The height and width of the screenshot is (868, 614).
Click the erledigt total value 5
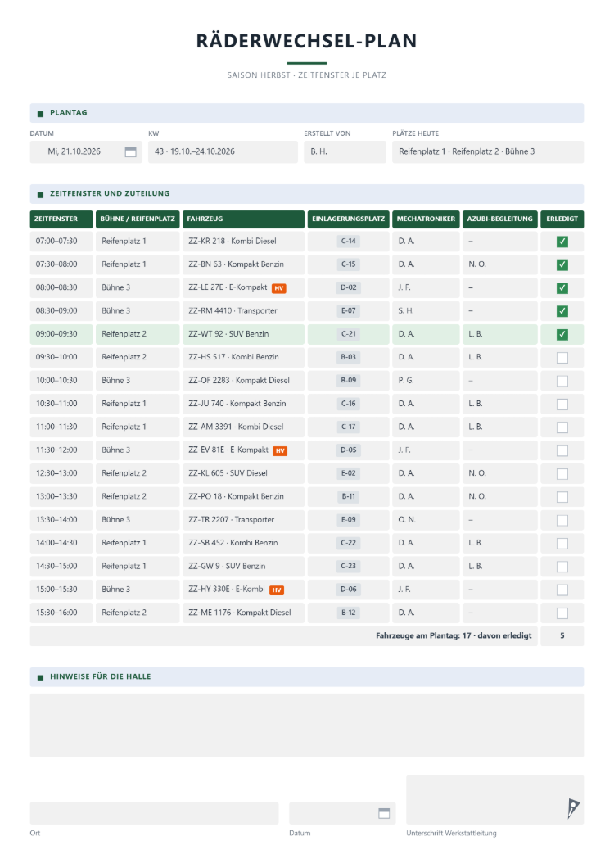coord(562,636)
